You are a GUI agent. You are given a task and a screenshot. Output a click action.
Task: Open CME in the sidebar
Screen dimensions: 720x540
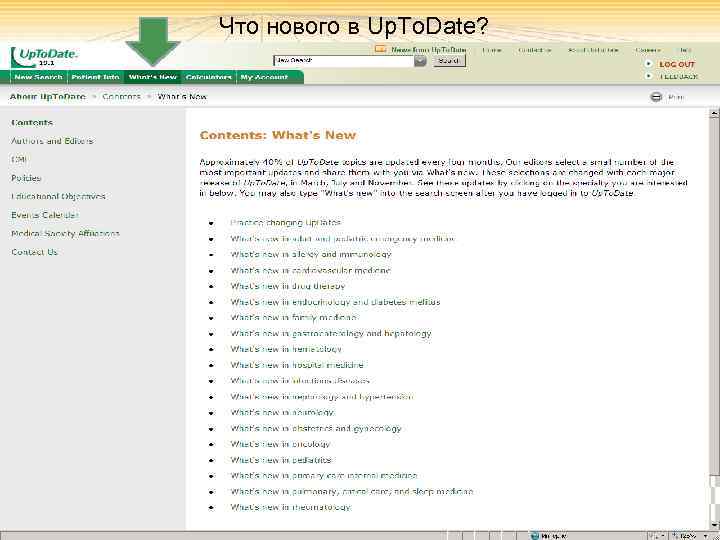[19, 159]
